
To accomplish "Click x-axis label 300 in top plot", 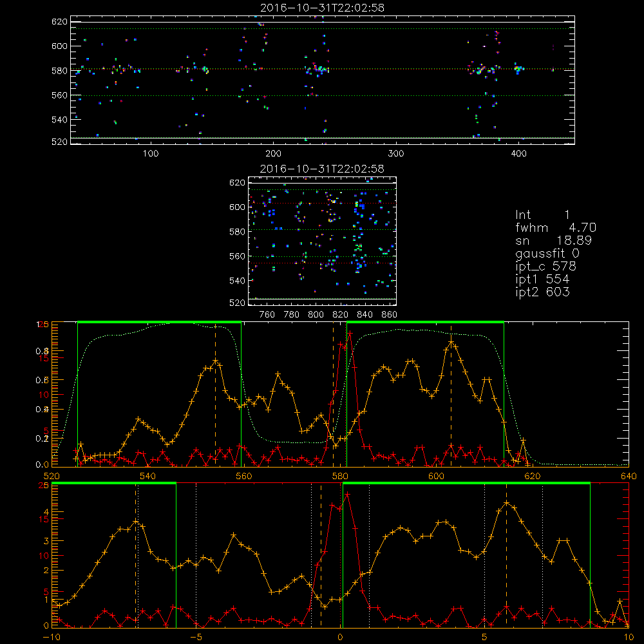I will (396, 154).
